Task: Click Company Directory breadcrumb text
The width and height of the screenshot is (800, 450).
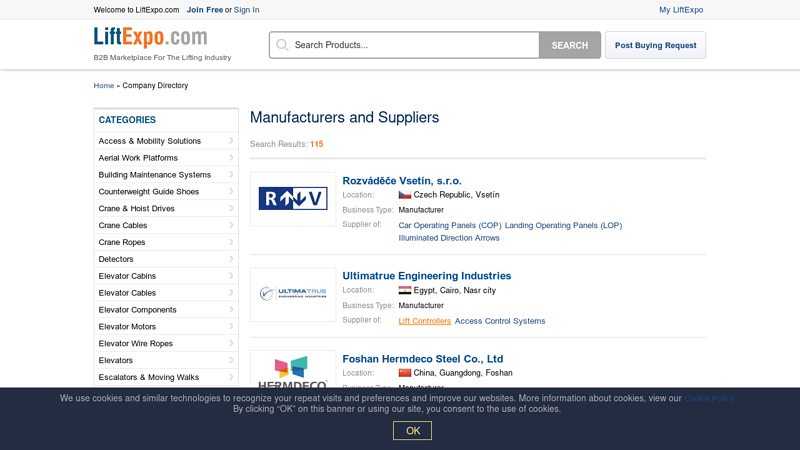Action: [155, 86]
